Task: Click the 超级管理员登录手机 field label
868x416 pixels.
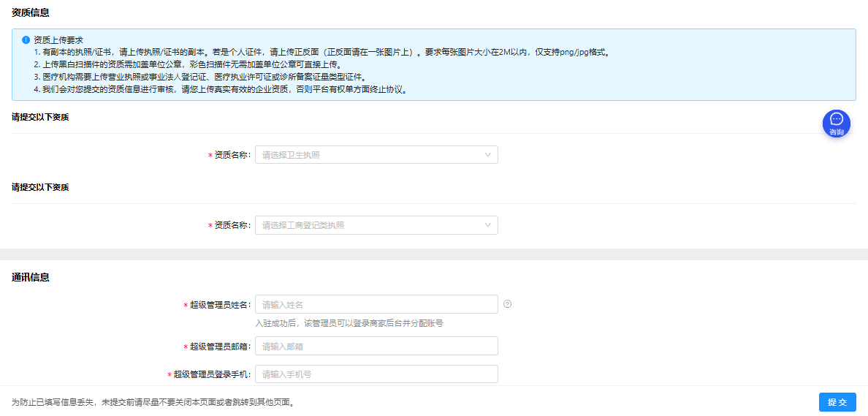Action: coord(212,374)
